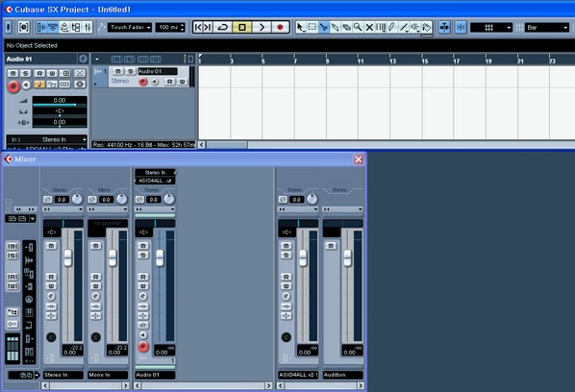
Task: Select the Mute X tool
Action: [369, 27]
